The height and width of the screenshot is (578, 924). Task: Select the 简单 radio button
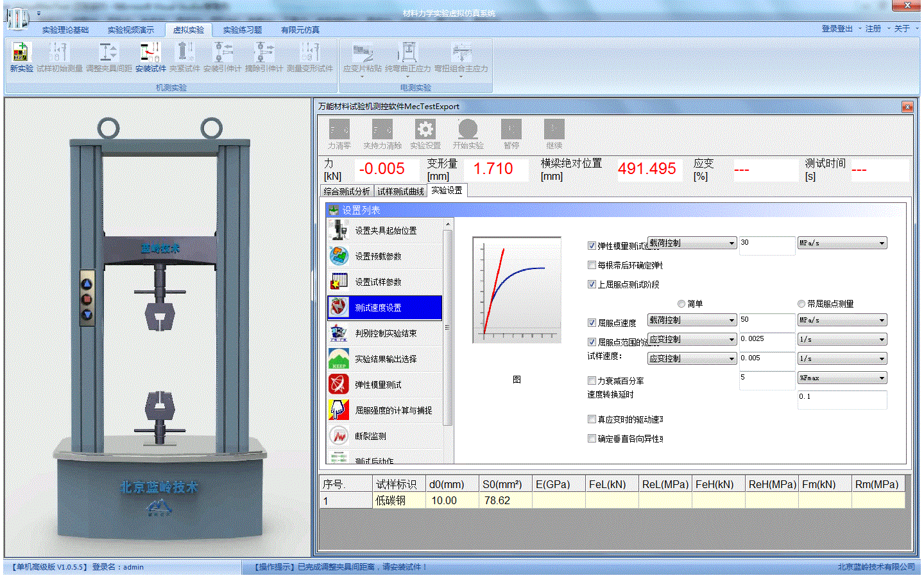[681, 304]
